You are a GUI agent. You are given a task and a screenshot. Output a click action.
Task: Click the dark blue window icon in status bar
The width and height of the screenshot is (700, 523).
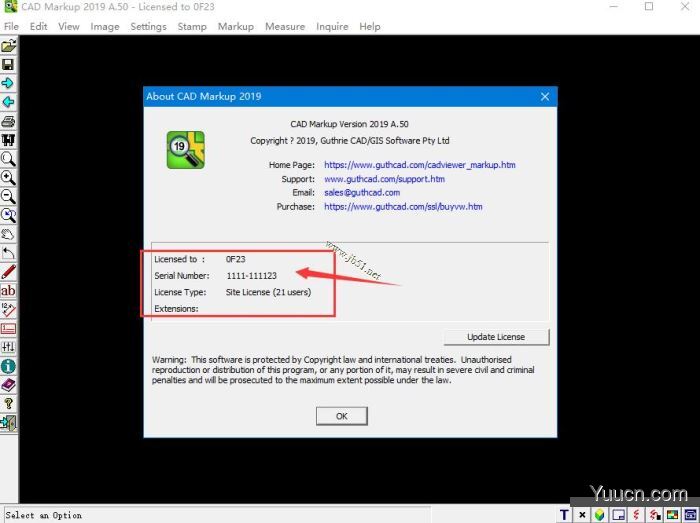(691, 515)
